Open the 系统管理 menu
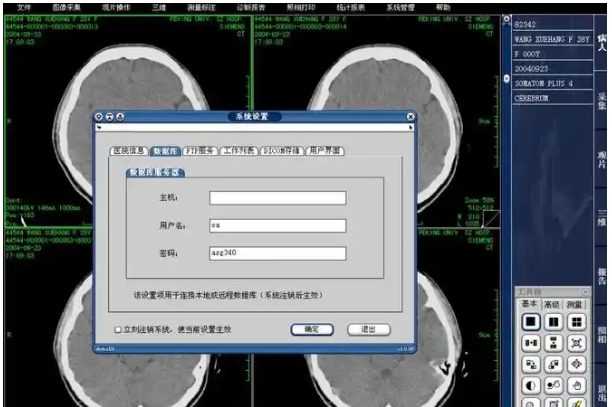Viewport: 612px width, 407px height. 400,7
